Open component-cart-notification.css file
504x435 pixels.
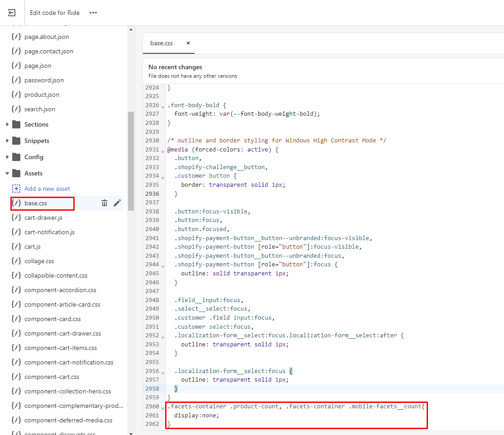pos(69,362)
